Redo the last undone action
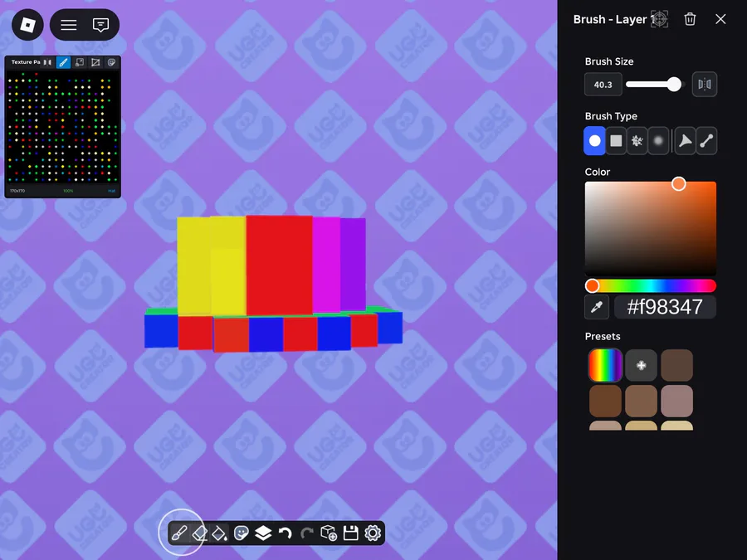 coord(307,533)
